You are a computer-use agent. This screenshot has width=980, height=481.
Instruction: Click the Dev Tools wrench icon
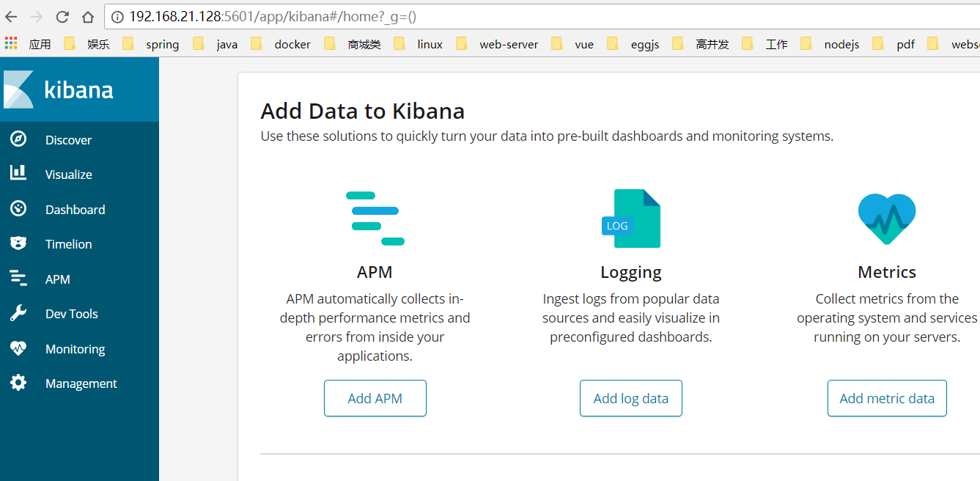(18, 313)
